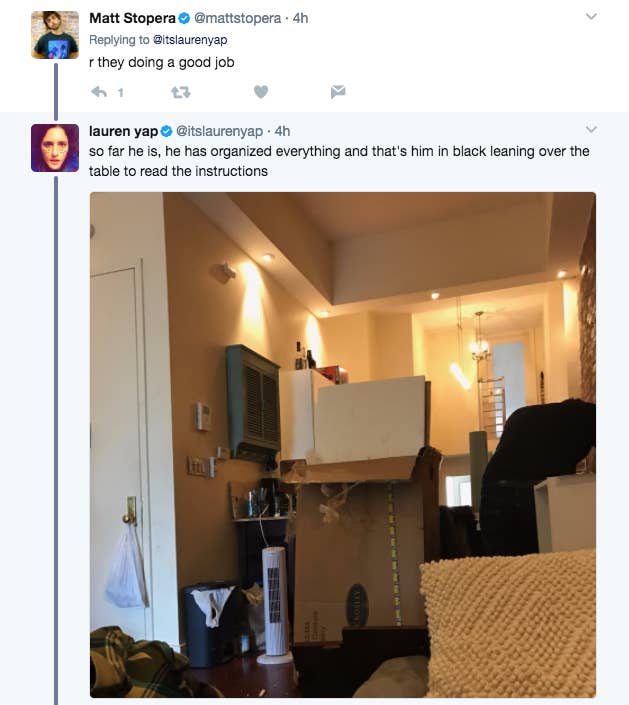Expand options menu on Matt Stopera's tweet
The width and height of the screenshot is (629, 705).
[591, 17]
